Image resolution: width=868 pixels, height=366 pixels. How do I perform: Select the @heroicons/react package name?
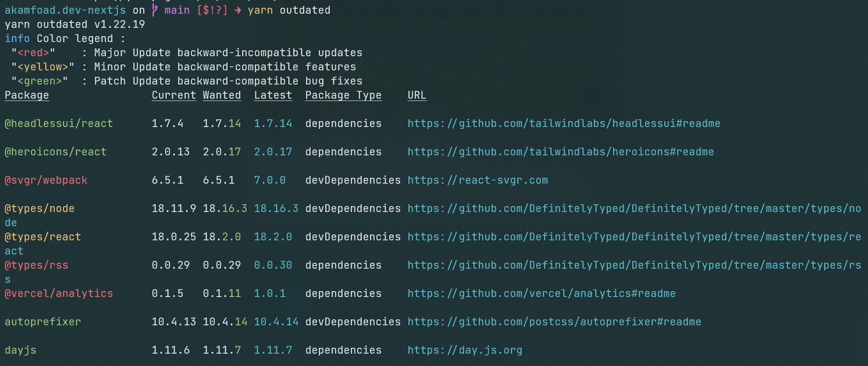coord(56,152)
